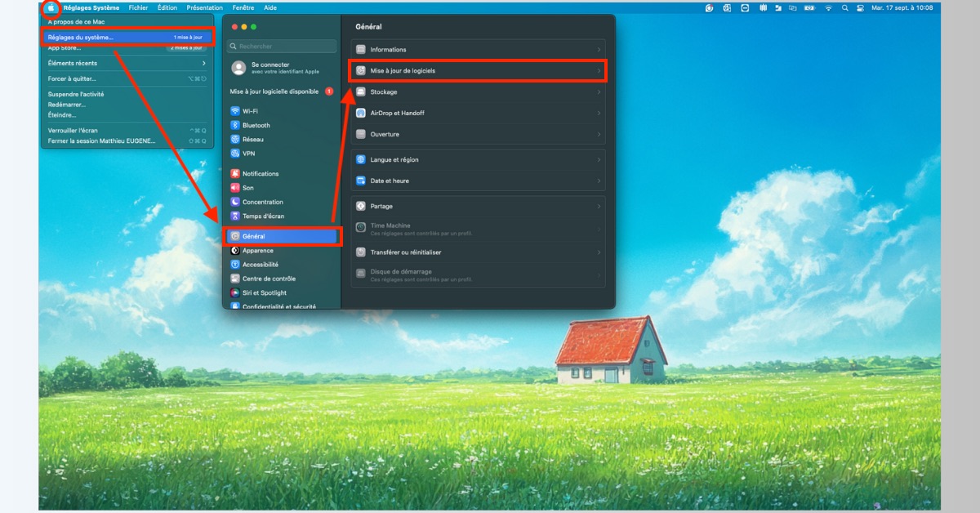Open Mise à jour logicielle disponible notice

274,91
